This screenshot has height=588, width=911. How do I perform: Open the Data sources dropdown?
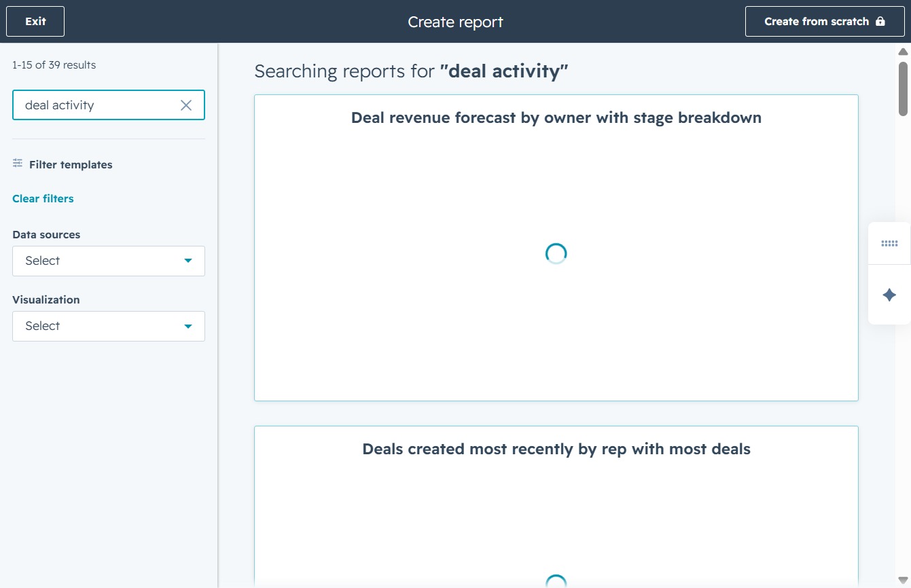click(109, 261)
